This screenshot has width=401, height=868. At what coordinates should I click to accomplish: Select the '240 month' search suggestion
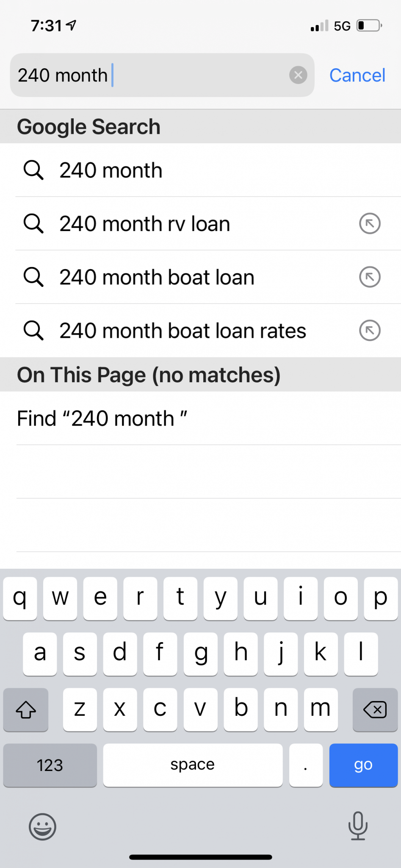(200, 170)
